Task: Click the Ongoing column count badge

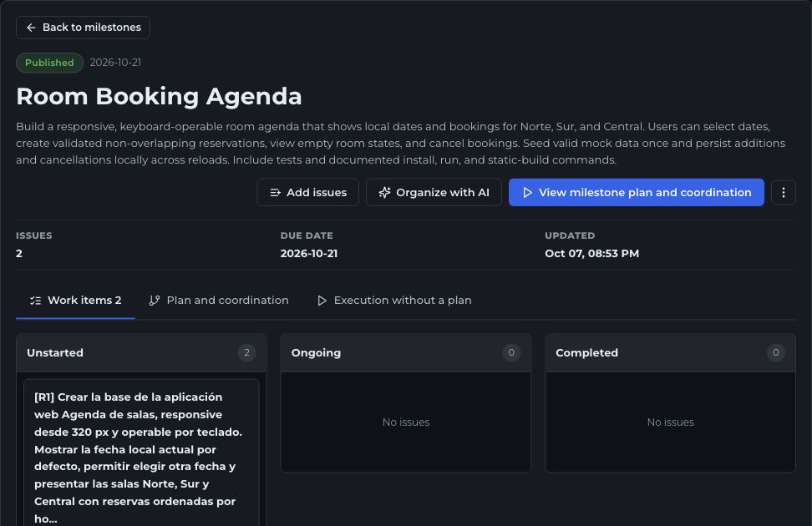Action: point(511,352)
